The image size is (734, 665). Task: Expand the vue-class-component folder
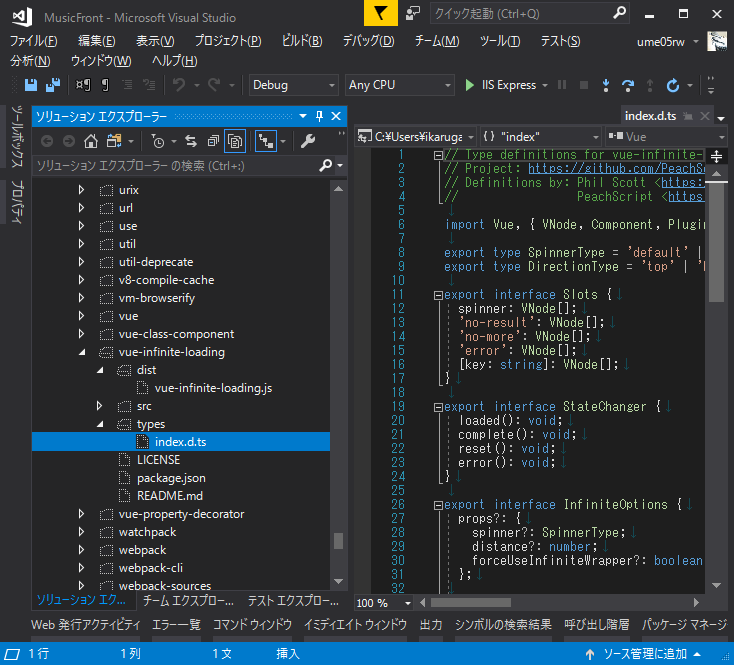click(x=81, y=334)
